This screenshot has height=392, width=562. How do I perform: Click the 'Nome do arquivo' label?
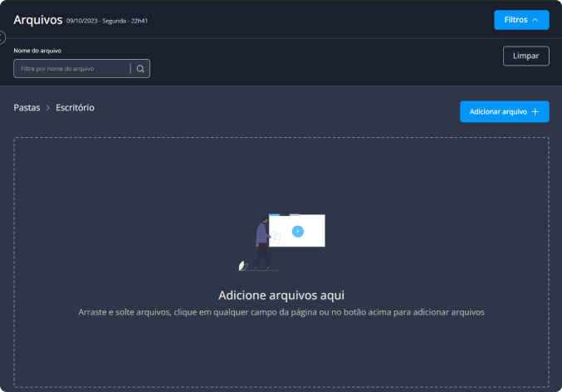[37, 51]
